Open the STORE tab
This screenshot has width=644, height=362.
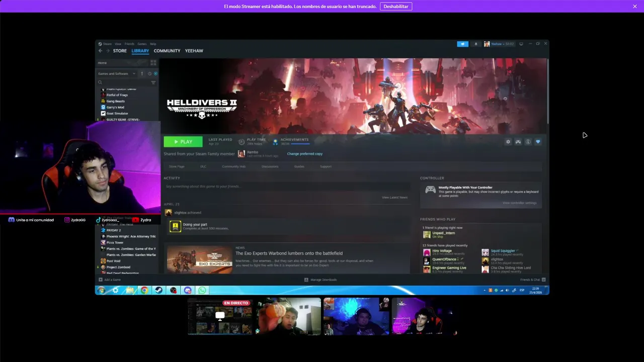coord(120,51)
